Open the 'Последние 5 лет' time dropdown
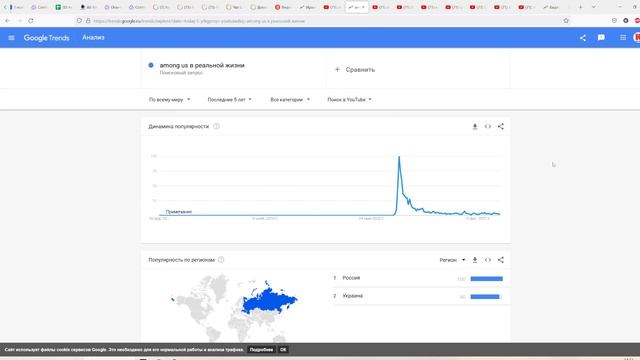640x360 pixels. (229, 100)
